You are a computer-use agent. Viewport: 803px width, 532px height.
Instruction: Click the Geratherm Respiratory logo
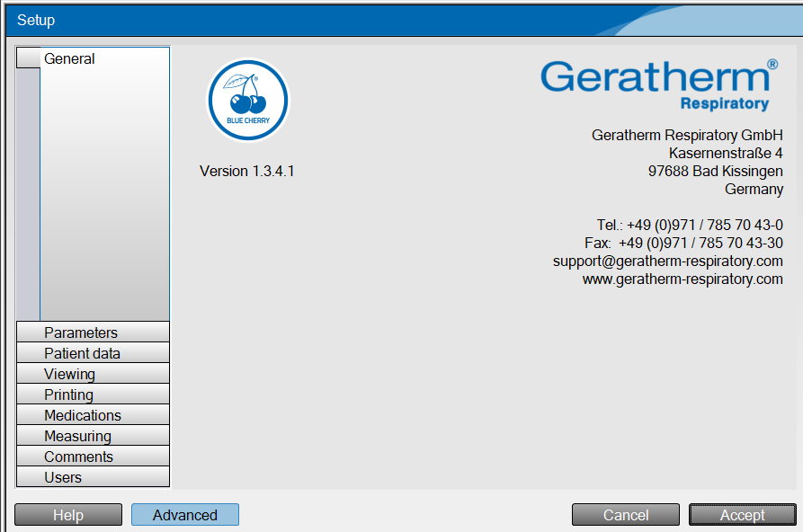(660, 85)
